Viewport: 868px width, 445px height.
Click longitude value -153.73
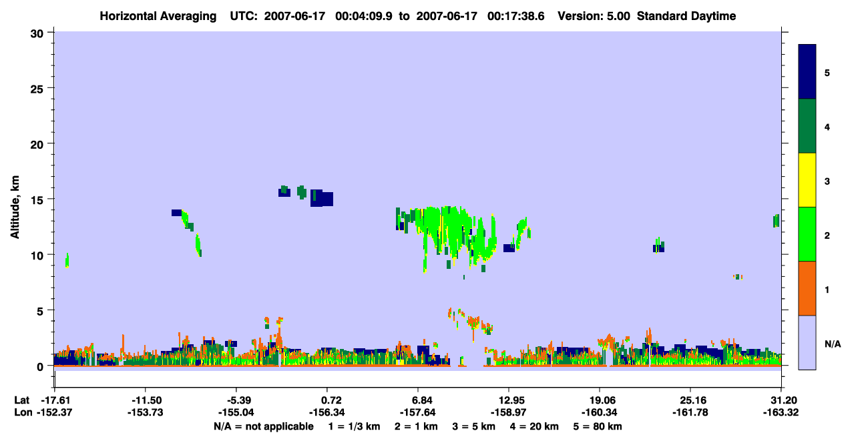146,413
